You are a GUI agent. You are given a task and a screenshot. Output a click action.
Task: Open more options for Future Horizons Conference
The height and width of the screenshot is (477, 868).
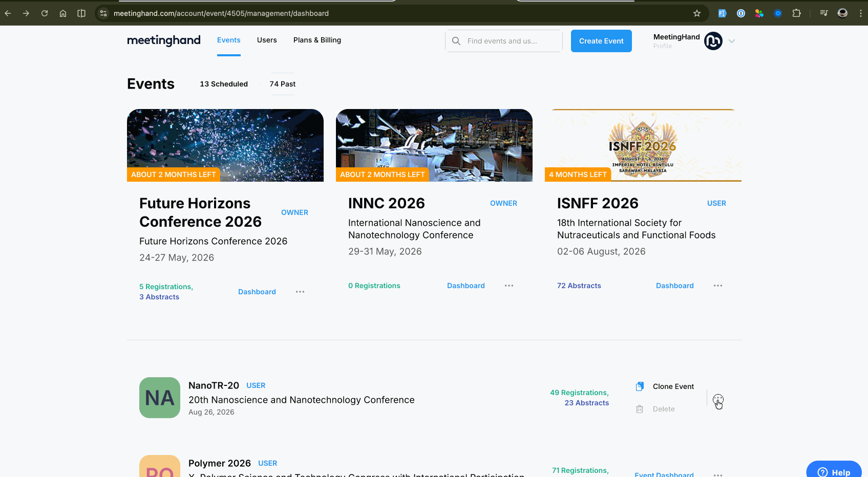(300, 292)
